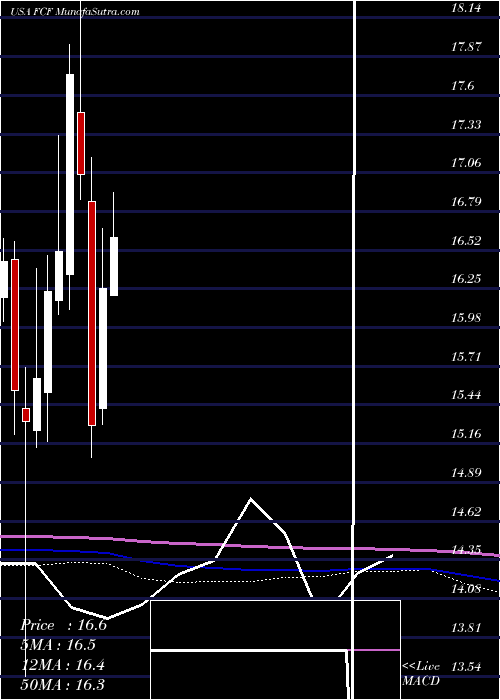Click the USA FCF MunafaSutra.com title text
The image size is (500, 700).
pos(76,12)
